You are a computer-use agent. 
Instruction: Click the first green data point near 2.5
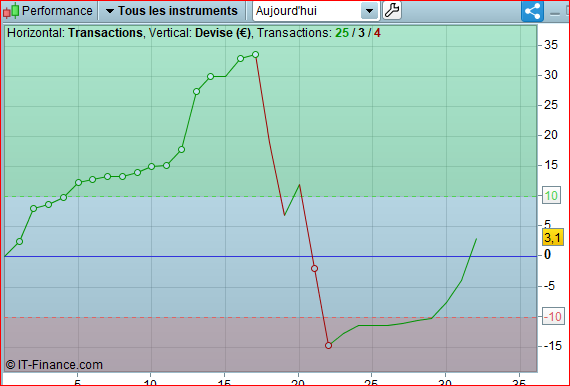pos(20,241)
